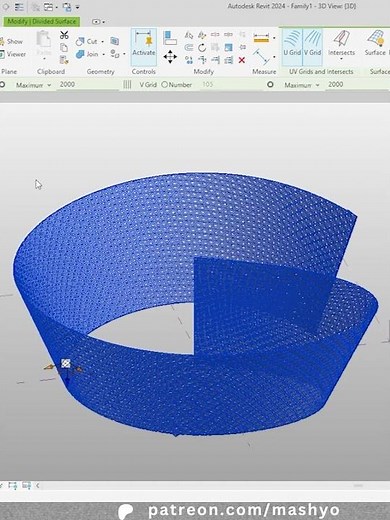The height and width of the screenshot is (520, 390).
Task: Select the Offset tool
Action: [x=189, y=47]
